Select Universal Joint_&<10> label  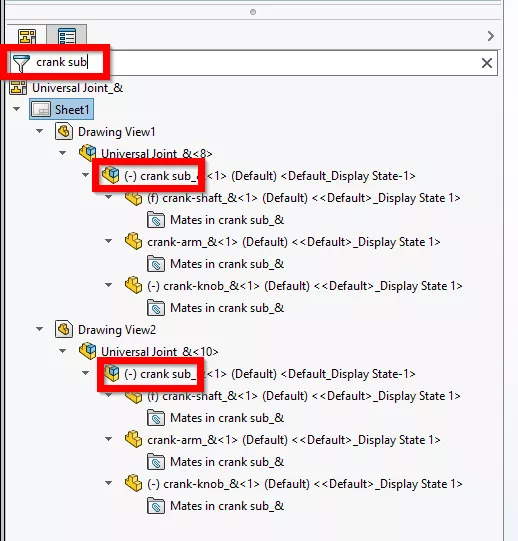(160, 352)
